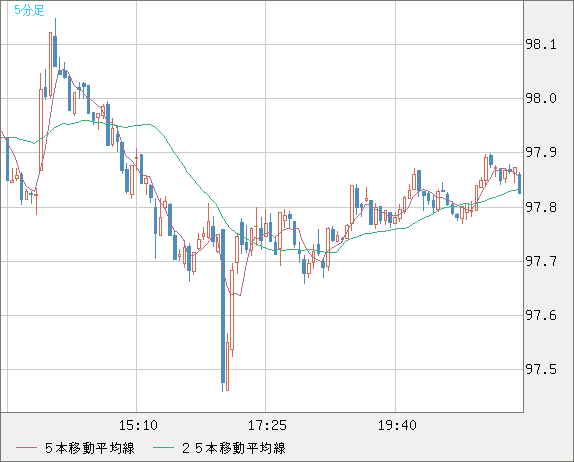Click the 17:25 time axis label
The image size is (574, 462).
(x=267, y=425)
